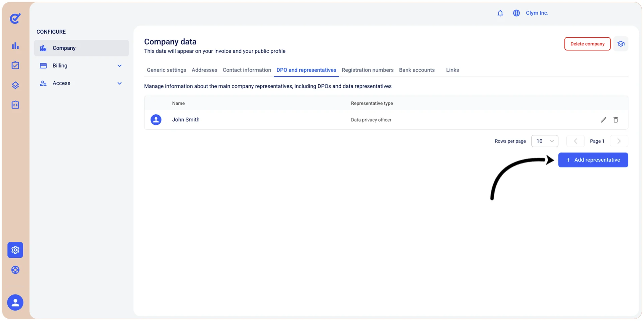Switch to Bank accounts tab
644x321 pixels.
click(x=417, y=70)
